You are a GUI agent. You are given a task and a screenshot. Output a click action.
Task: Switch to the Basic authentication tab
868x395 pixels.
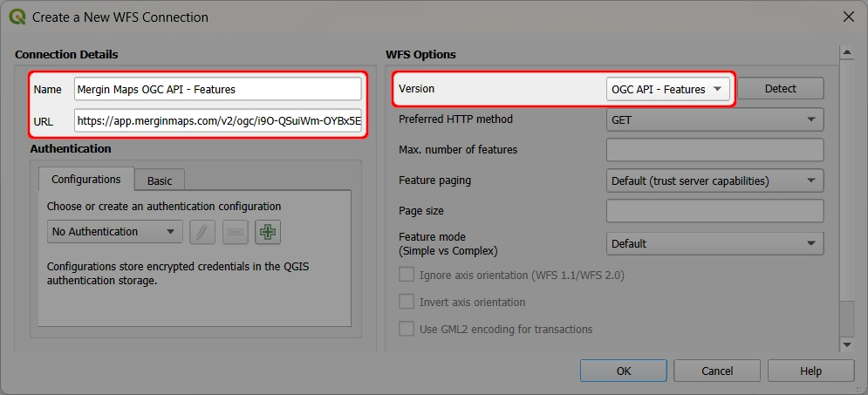point(160,180)
